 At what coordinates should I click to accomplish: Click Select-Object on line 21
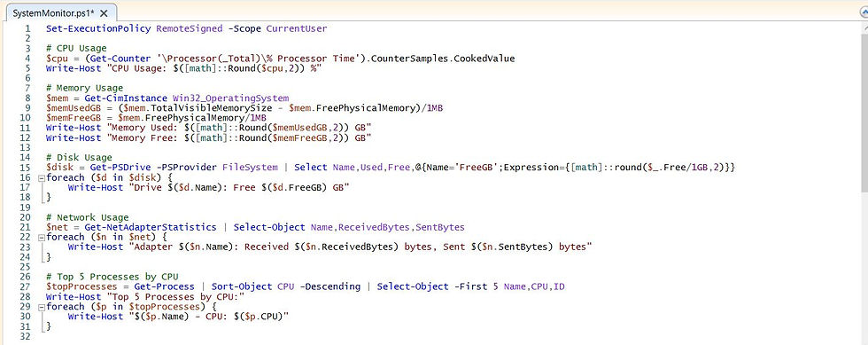(269, 227)
